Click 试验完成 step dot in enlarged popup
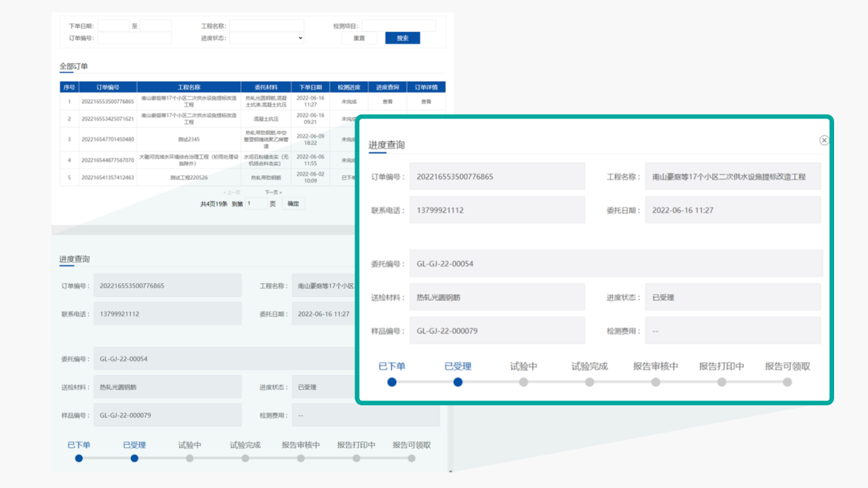The width and height of the screenshot is (868, 488). pyautogui.click(x=590, y=382)
